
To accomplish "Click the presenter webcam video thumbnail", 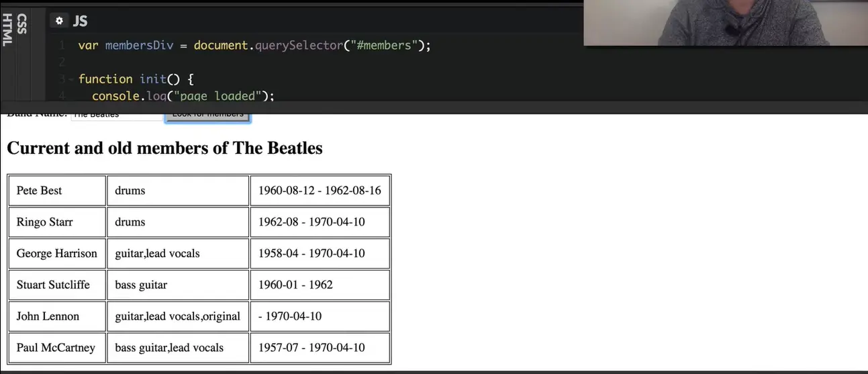I will tap(726, 23).
